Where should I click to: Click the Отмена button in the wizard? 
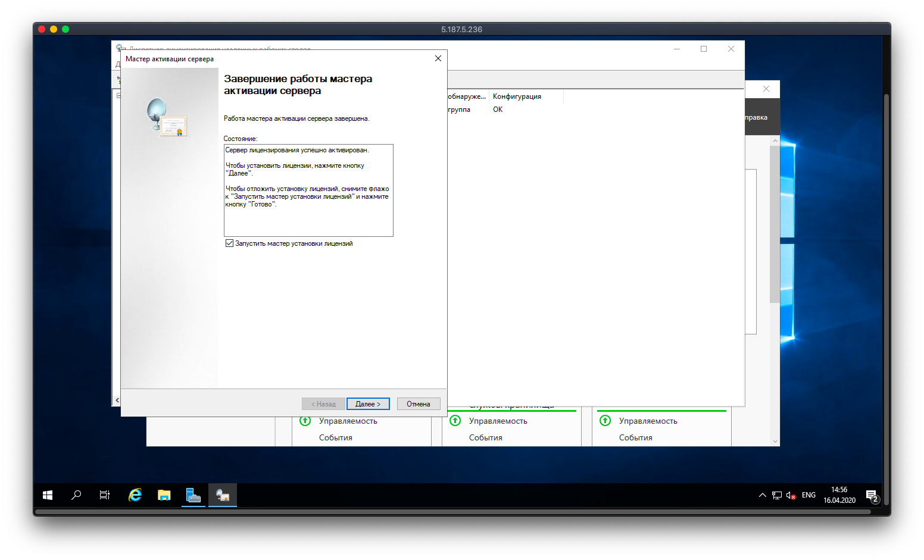click(x=419, y=404)
